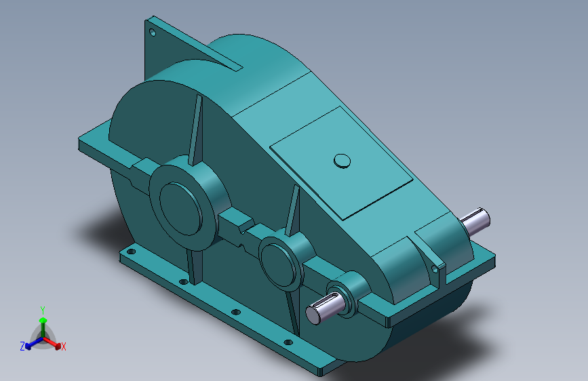The height and width of the screenshot is (381, 588).
Task: Select the grey shaft end at the rear right
Action: pos(475,222)
